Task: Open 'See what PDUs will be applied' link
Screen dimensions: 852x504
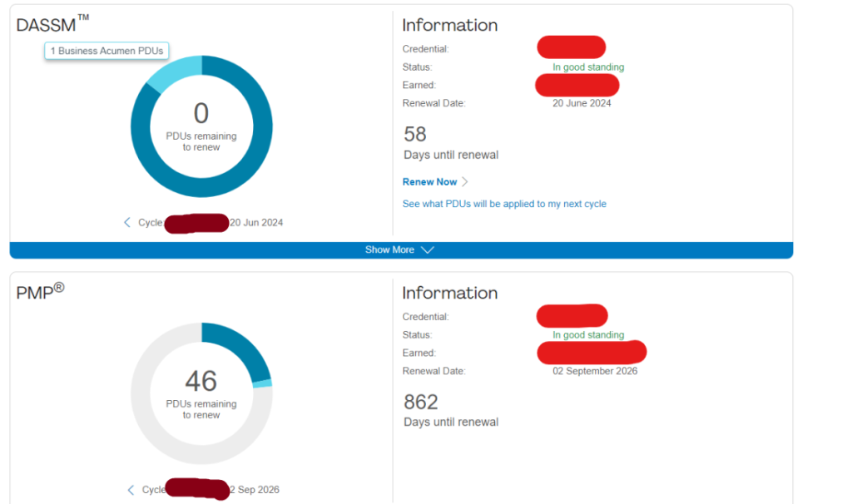Action: pyautogui.click(x=504, y=204)
